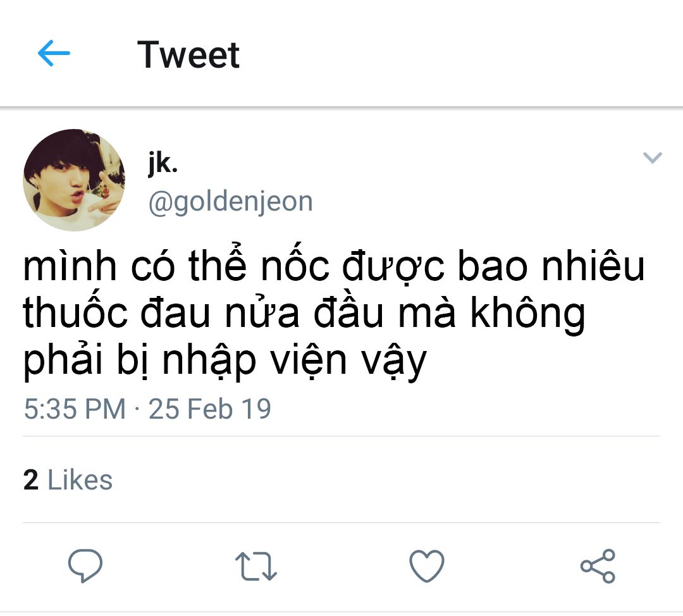The image size is (683, 616).
Task: Tap the 5:35 PM timestamp
Action: pos(75,409)
